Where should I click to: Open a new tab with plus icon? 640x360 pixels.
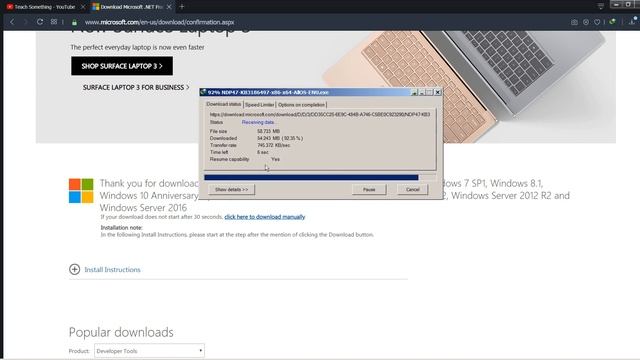(x=182, y=7)
